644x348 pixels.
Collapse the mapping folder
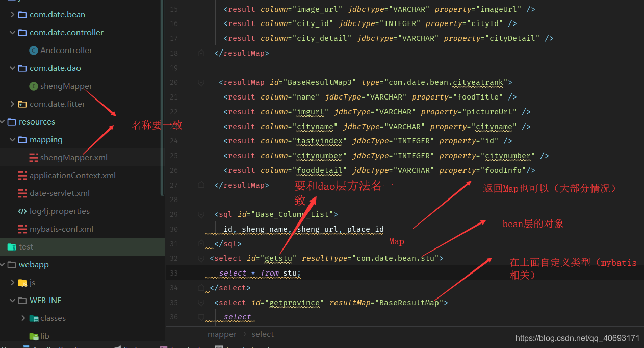[x=12, y=139]
